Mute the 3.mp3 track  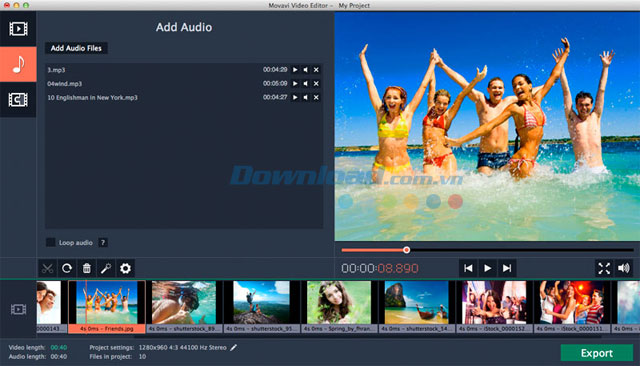click(x=305, y=70)
